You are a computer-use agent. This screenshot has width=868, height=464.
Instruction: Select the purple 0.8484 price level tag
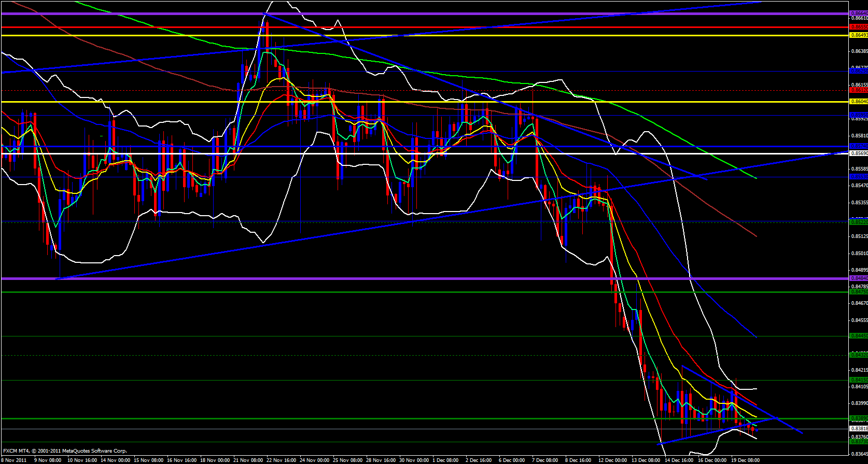(858, 278)
